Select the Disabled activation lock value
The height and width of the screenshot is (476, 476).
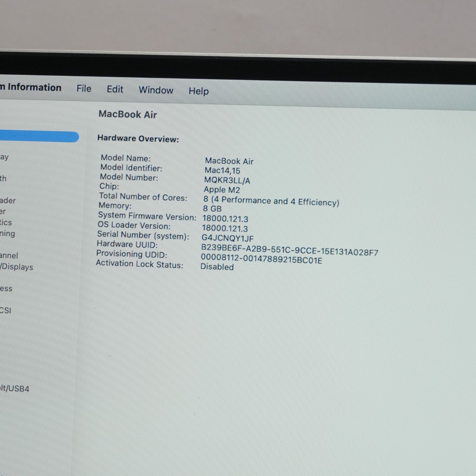[217, 267]
